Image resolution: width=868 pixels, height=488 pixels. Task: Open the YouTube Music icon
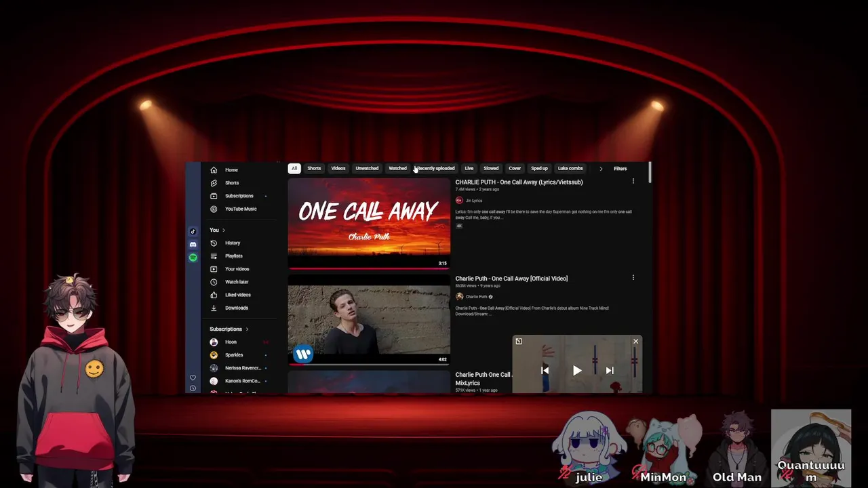214,209
